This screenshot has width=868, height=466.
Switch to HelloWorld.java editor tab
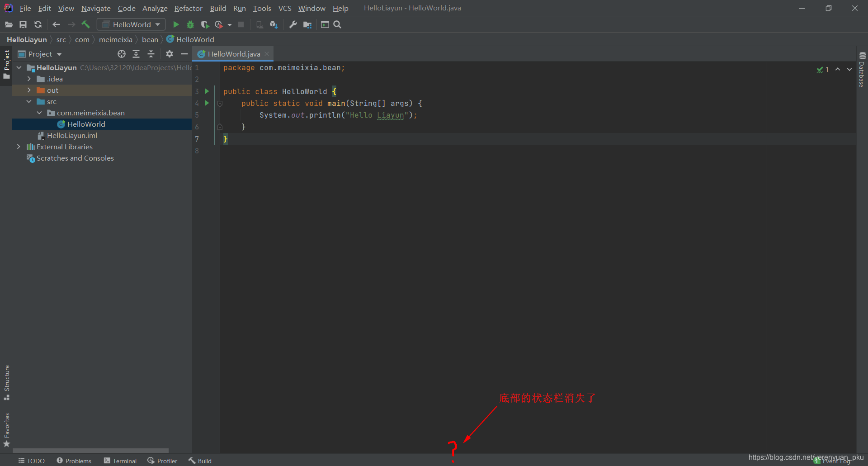tap(234, 54)
